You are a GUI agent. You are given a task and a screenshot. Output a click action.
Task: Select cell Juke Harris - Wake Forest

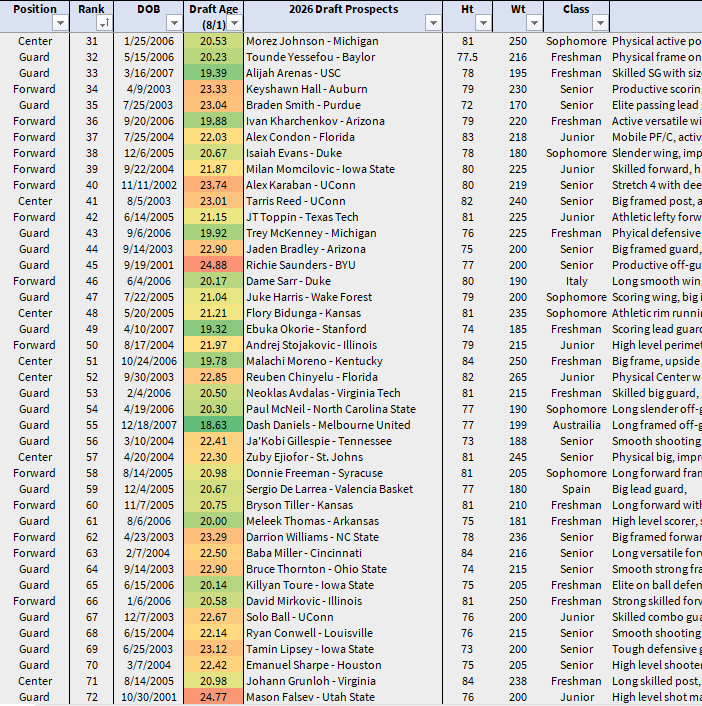343,297
